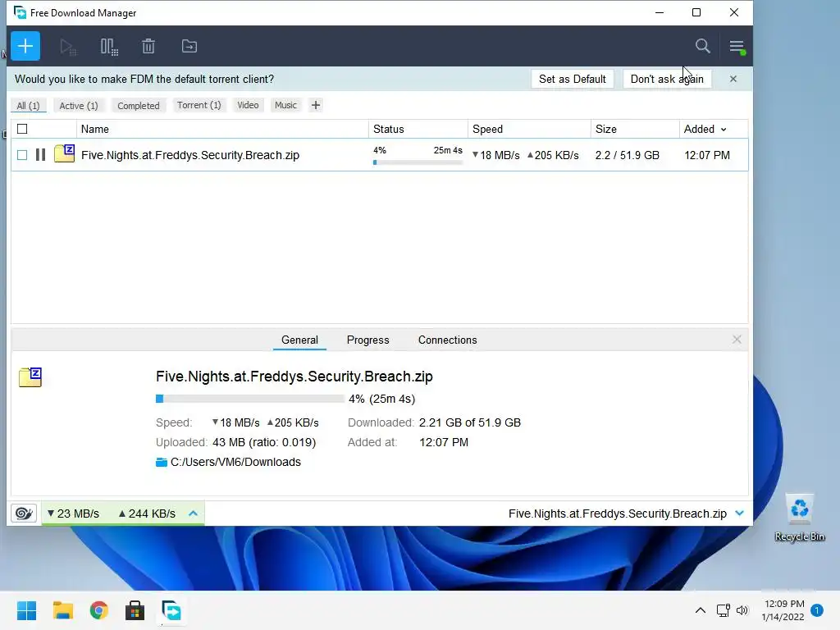Open the C:/Users/VM6/Downloads folder link

235,462
